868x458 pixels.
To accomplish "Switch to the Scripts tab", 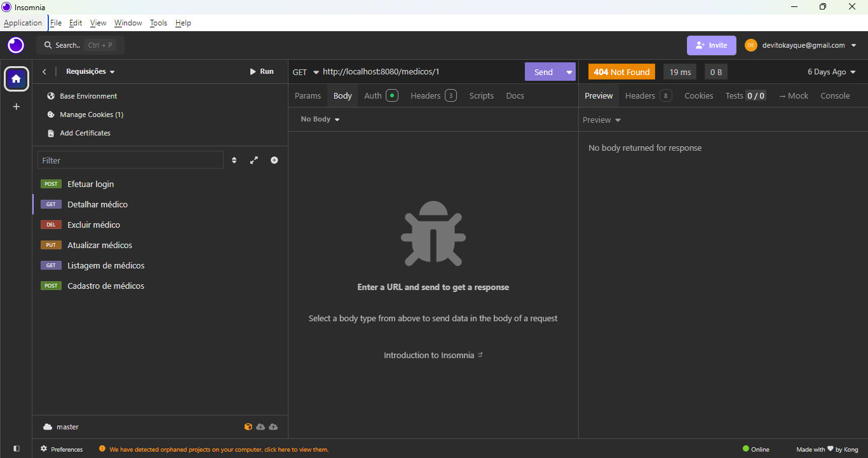I will [x=482, y=96].
